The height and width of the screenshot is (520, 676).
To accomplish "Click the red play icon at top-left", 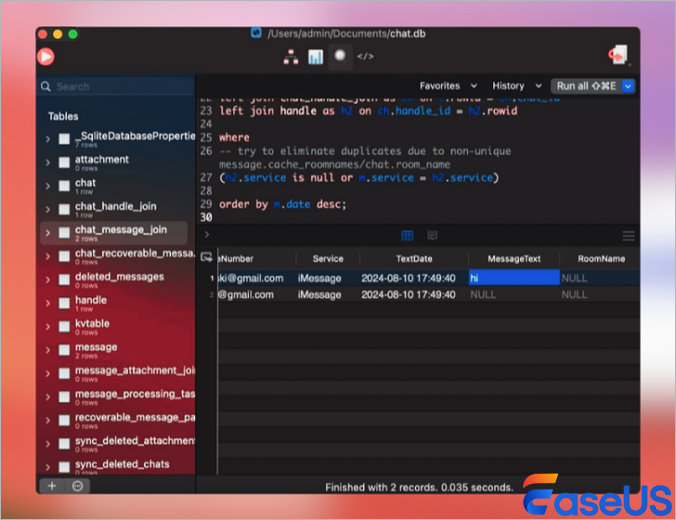I will pos(46,57).
